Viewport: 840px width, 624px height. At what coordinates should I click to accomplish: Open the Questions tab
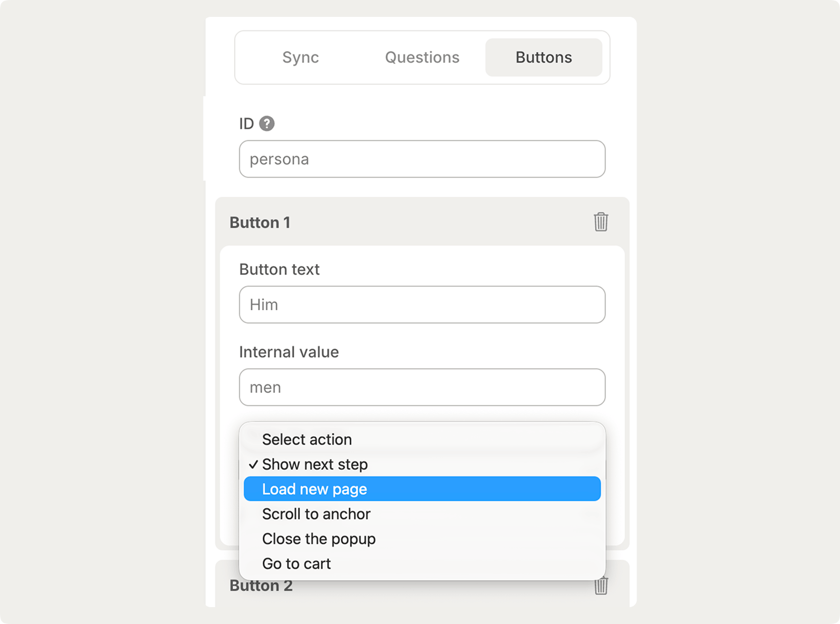(x=422, y=57)
